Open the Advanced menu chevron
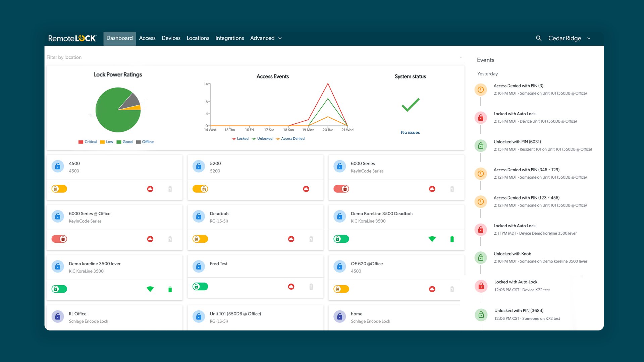Screen dimensions: 644x362 click(x=280, y=38)
